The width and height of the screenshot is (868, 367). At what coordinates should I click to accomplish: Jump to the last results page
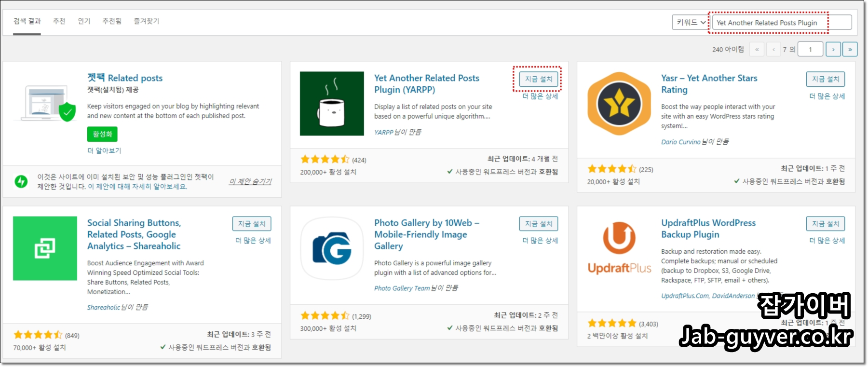[x=850, y=49]
